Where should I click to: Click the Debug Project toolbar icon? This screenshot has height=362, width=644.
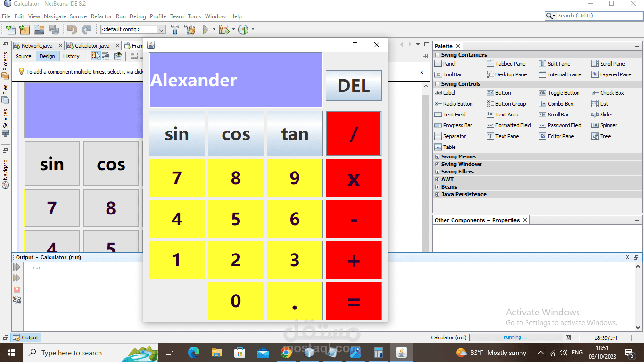(x=224, y=30)
